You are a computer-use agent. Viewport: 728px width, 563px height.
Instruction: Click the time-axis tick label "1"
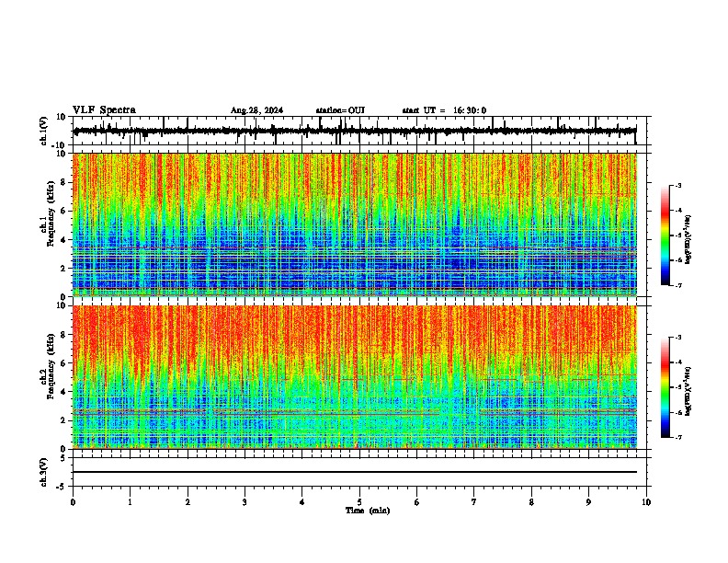pos(130,502)
